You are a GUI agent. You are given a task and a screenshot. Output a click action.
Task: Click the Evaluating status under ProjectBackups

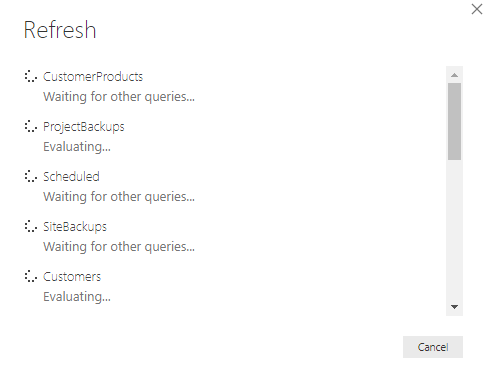tap(77, 147)
